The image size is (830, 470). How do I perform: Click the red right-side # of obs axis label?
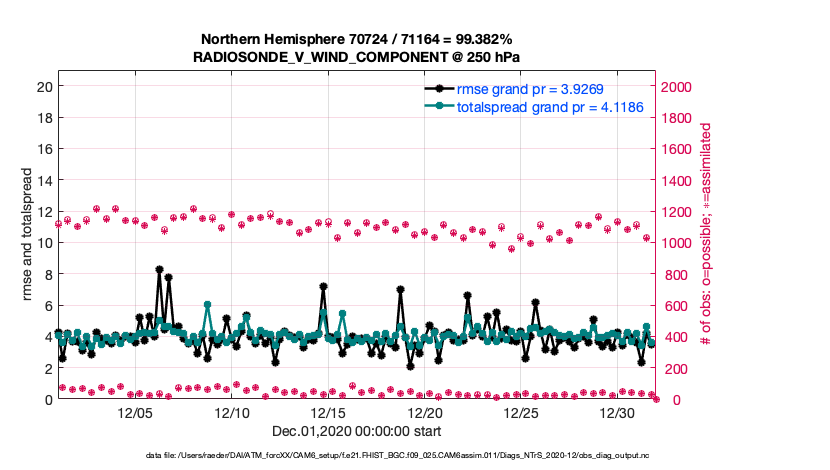[706, 236]
